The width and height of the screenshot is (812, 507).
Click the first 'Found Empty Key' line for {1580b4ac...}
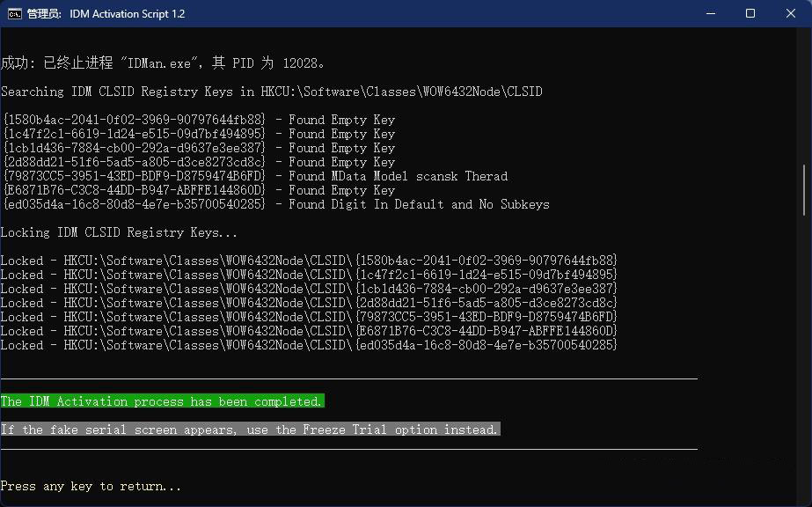click(x=198, y=120)
